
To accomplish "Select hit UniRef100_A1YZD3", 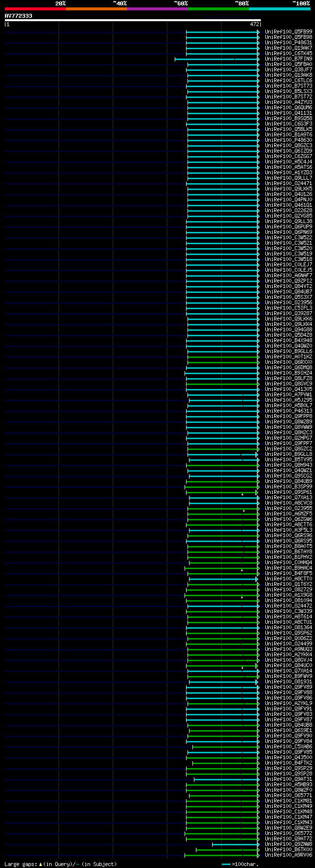I will (x=288, y=172).
